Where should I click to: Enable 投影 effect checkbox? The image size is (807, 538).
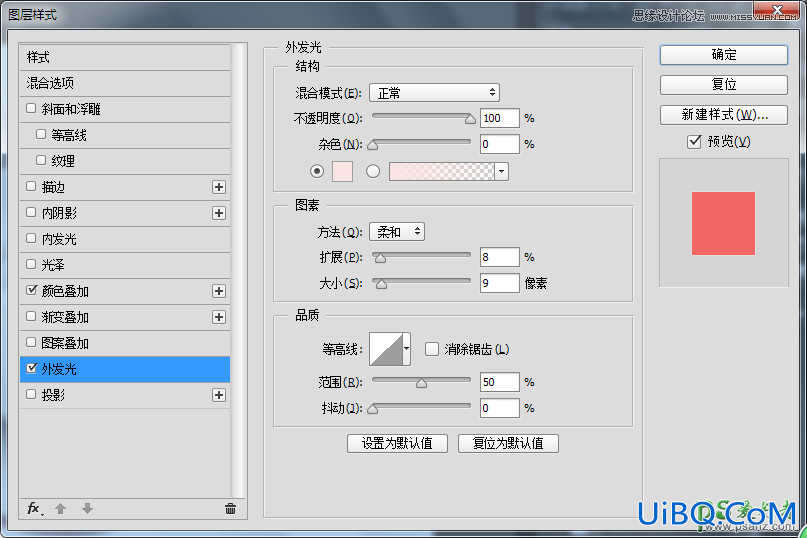pyautogui.click(x=31, y=394)
